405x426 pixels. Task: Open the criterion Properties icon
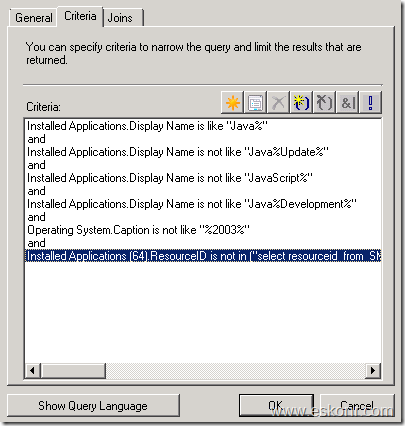(255, 102)
